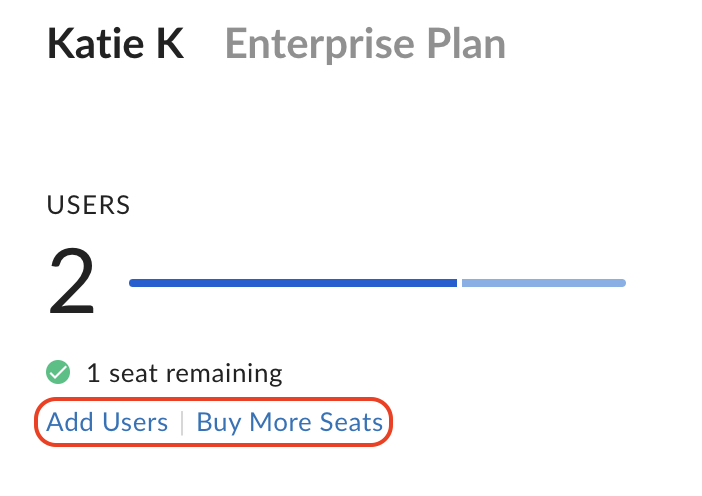Click the "1 seat remaining" status text

pyautogui.click(x=184, y=374)
